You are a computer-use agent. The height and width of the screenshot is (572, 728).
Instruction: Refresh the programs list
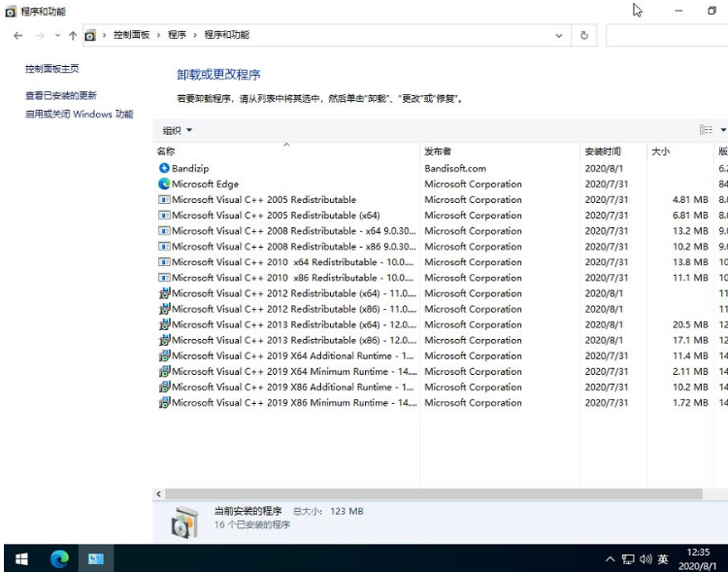coord(584,35)
